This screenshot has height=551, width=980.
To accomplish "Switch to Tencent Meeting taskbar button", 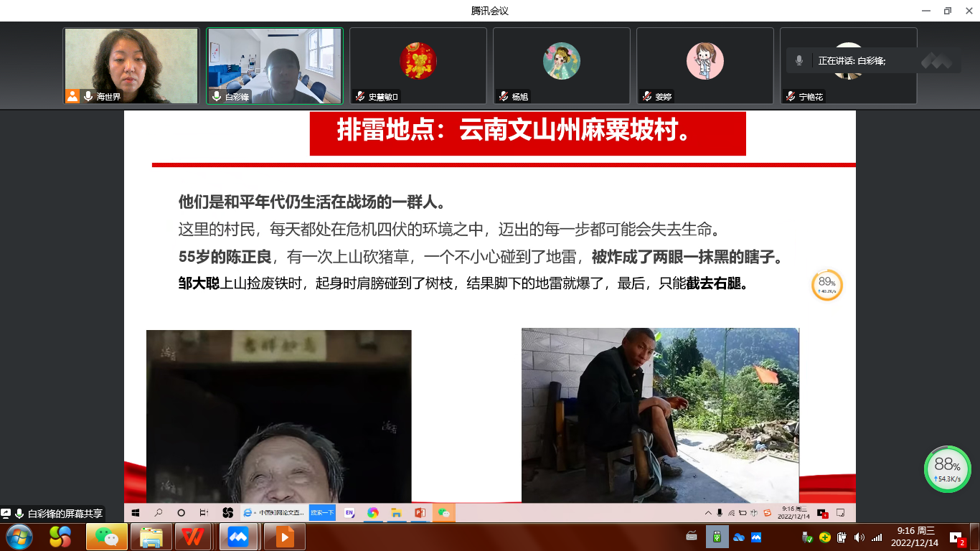I will point(238,537).
